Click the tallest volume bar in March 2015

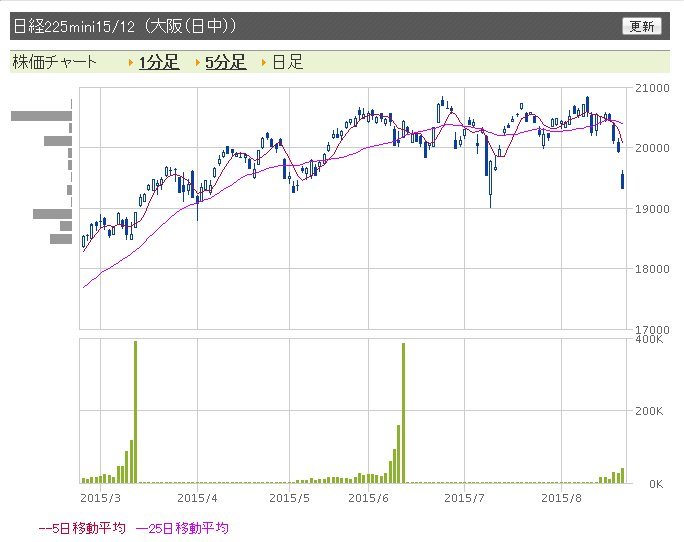pyautogui.click(x=135, y=412)
